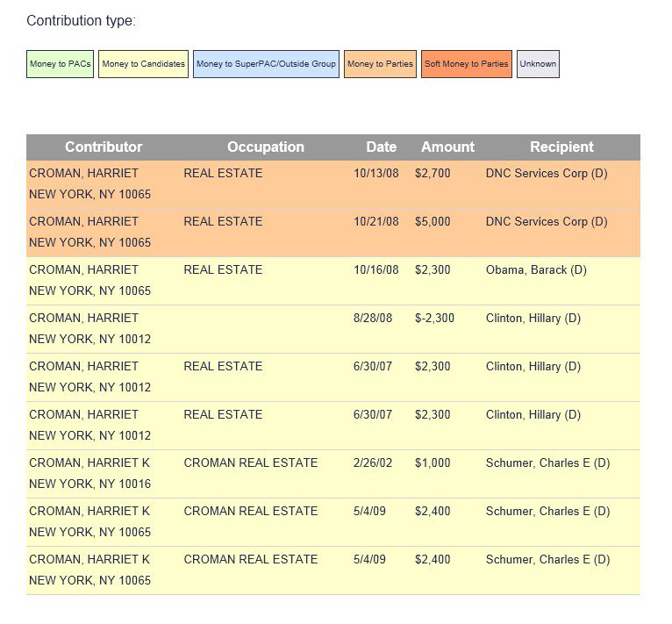672x624 pixels.
Task: Click the Soft Money to Parties swatch
Action: click(466, 64)
